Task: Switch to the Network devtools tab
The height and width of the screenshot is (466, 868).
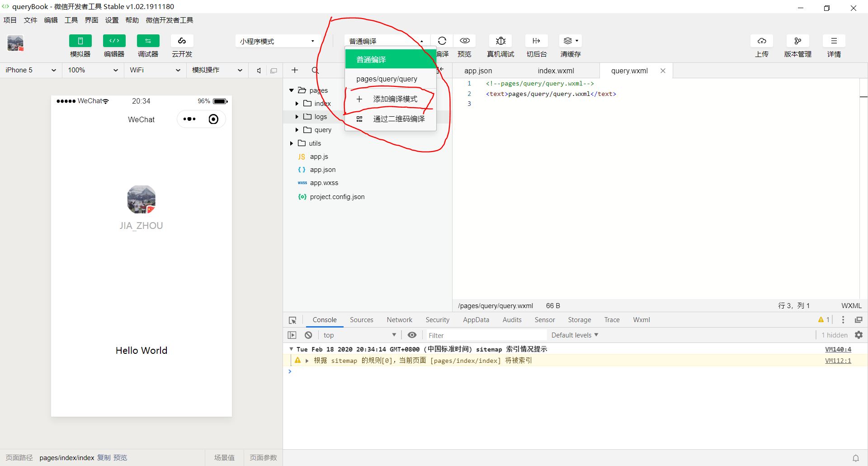Action: 400,320
